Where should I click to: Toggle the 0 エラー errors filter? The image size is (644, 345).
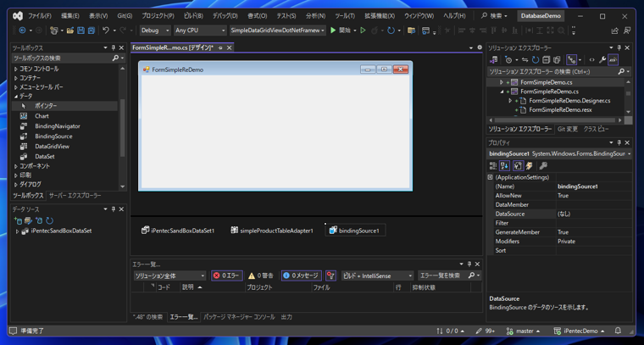coord(227,275)
